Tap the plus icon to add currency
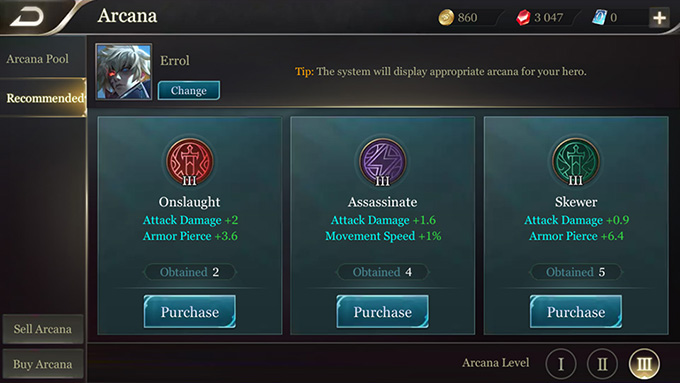 (x=659, y=18)
